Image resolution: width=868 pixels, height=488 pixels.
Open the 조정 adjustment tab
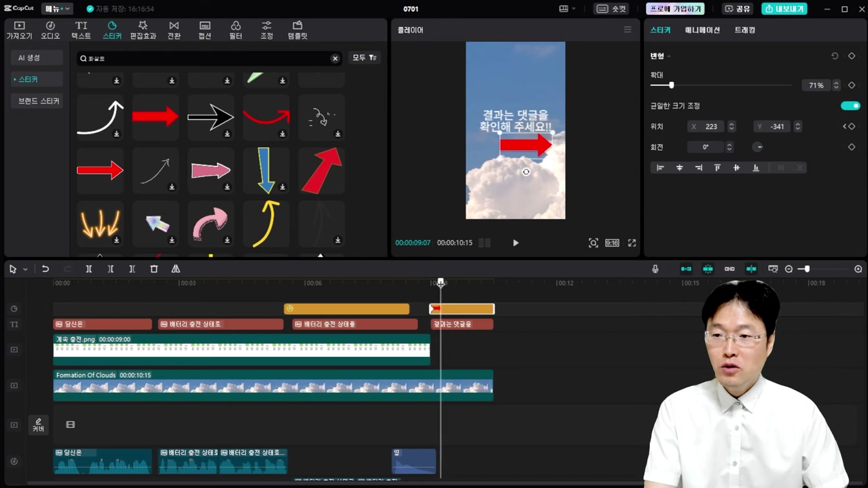coord(267,30)
